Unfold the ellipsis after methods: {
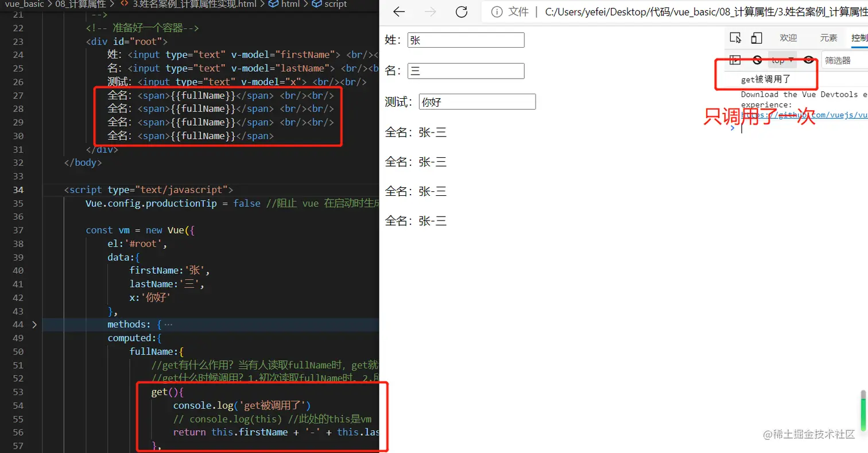Image resolution: width=868 pixels, height=453 pixels. (168, 325)
